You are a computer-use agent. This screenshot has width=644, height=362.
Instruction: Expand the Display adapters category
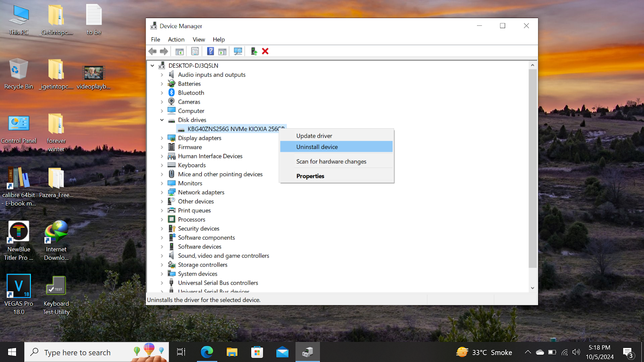pyautogui.click(x=162, y=138)
